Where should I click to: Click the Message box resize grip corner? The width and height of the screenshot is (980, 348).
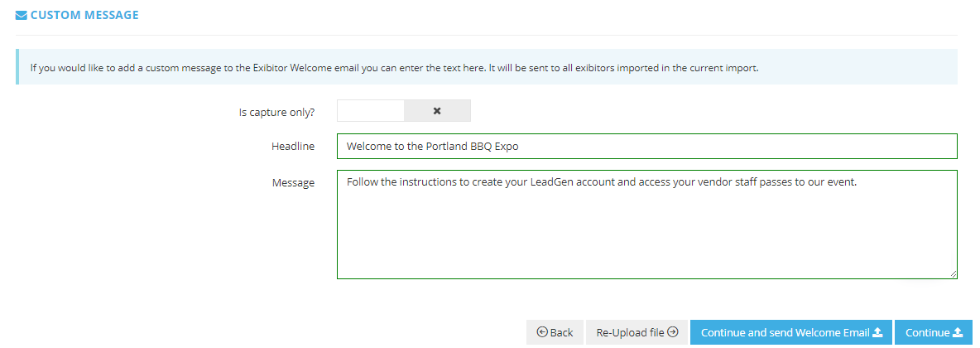pos(954,274)
